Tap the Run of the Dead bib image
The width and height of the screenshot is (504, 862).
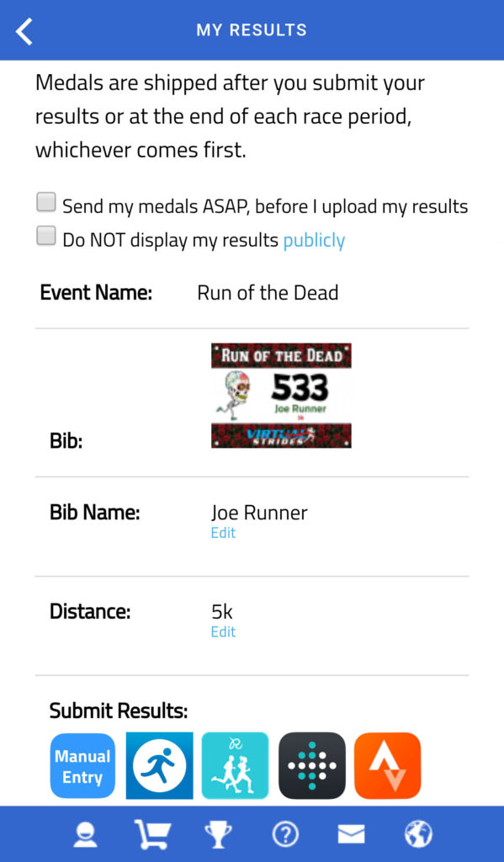click(x=281, y=395)
